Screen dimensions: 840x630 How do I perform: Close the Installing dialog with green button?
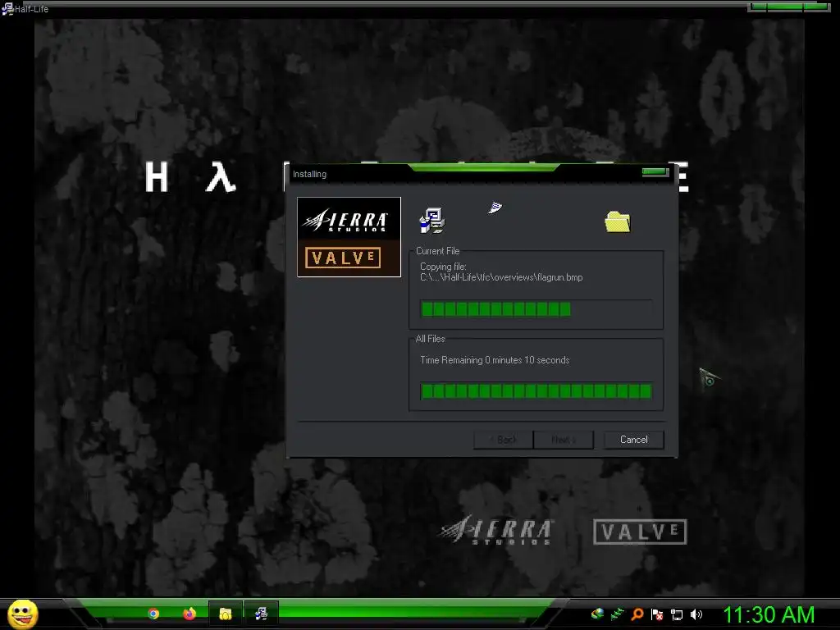655,172
